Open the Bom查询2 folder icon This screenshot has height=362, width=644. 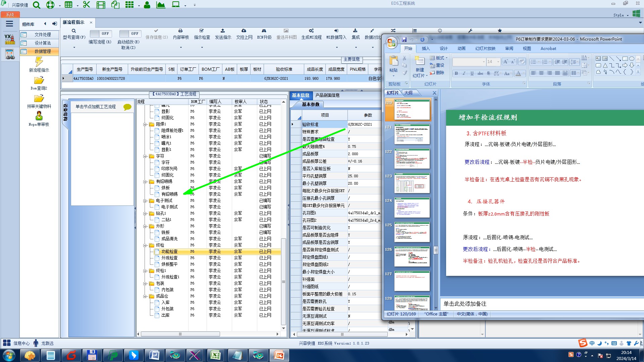pyautogui.click(x=39, y=80)
